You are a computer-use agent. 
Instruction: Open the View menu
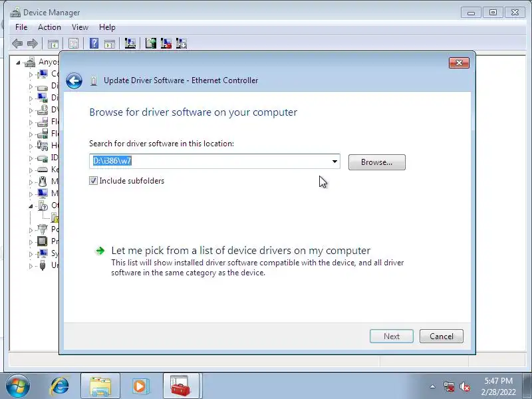[80, 27]
